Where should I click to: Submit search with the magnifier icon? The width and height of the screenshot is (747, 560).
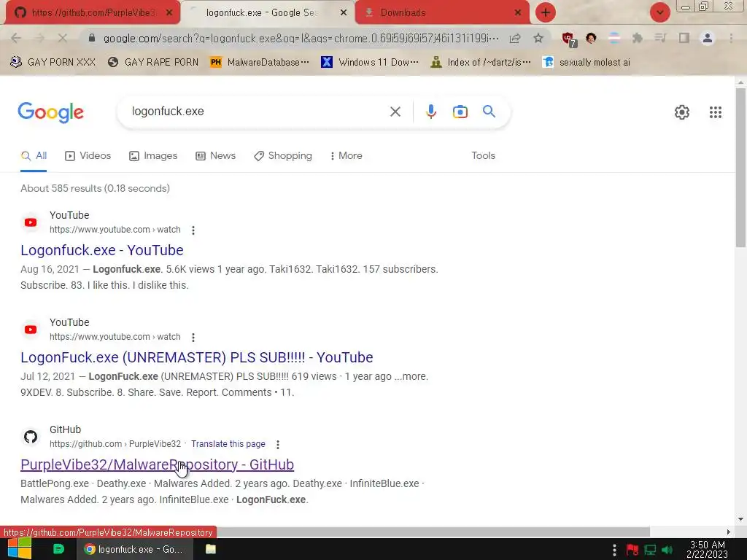489,112
